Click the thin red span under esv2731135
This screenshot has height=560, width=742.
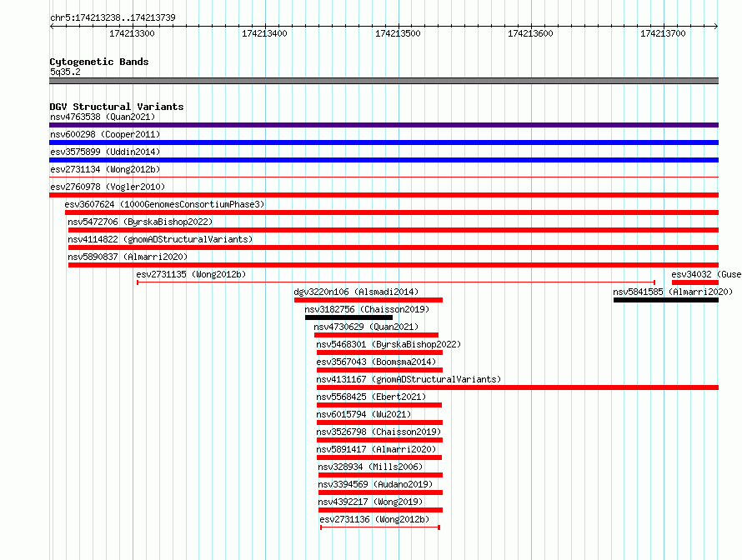396,282
